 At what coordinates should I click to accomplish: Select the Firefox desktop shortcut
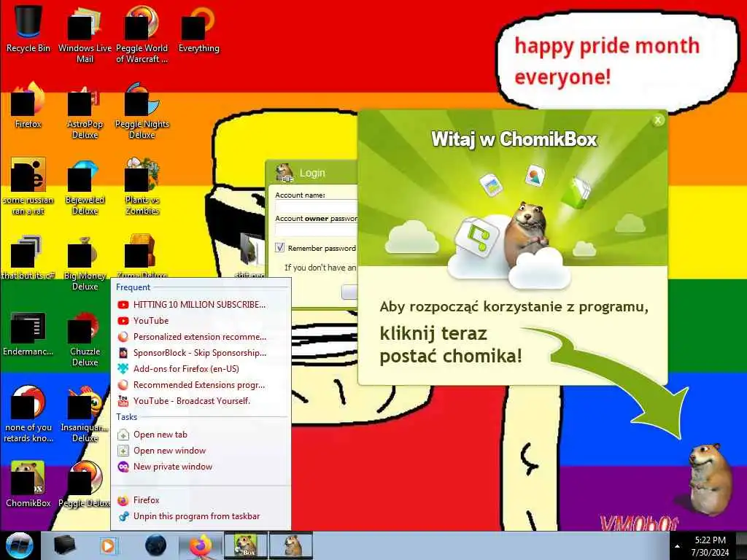tap(28, 105)
